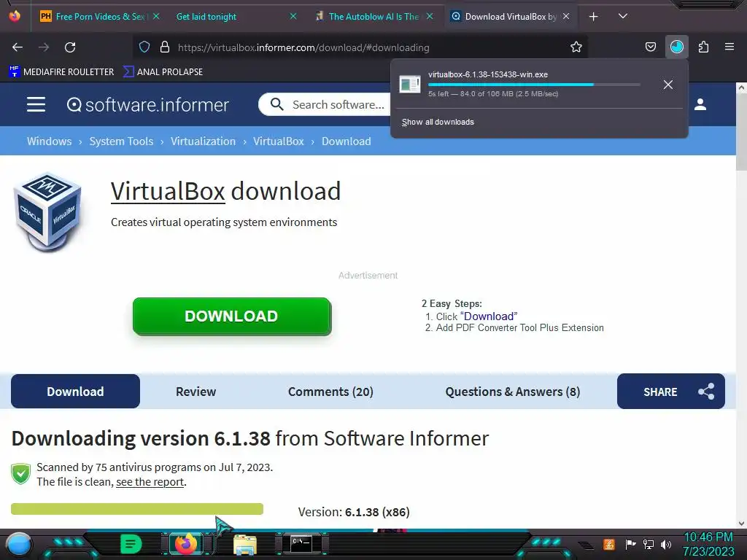Click the page vertical scrollbar thumb

point(741,132)
